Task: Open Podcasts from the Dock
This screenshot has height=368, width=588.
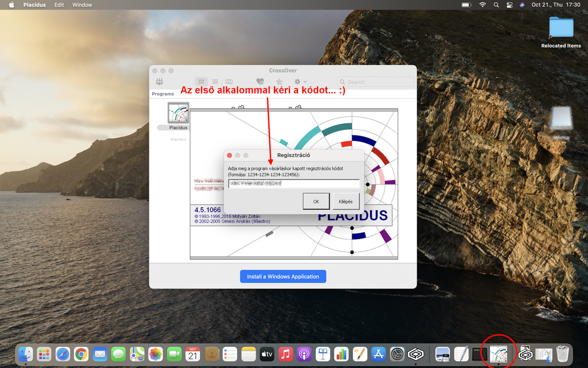Action: coord(304,354)
